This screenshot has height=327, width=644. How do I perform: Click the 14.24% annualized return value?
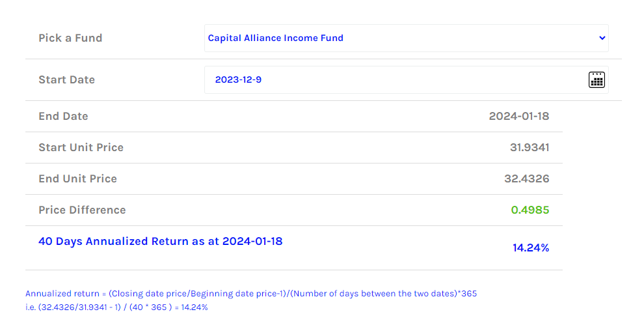click(531, 248)
